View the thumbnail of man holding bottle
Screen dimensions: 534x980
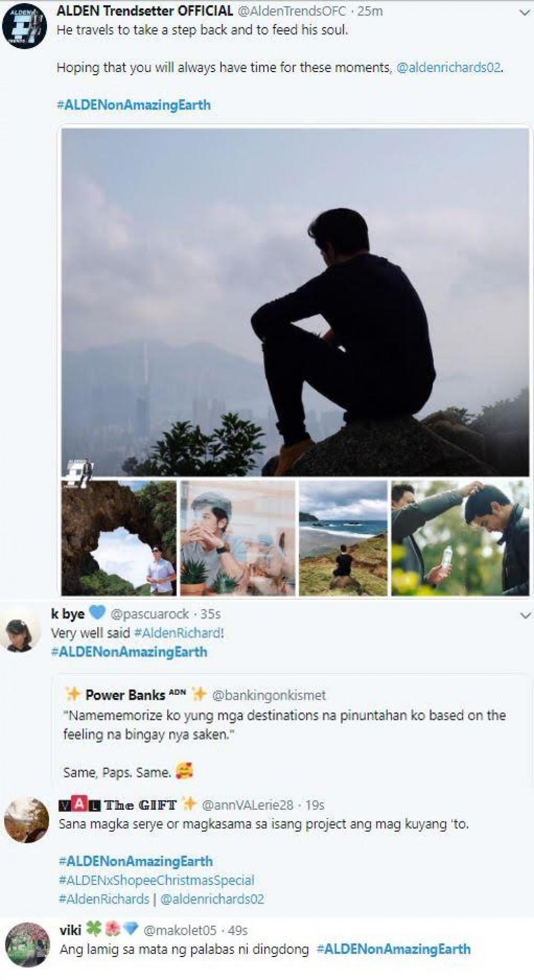click(x=460, y=538)
